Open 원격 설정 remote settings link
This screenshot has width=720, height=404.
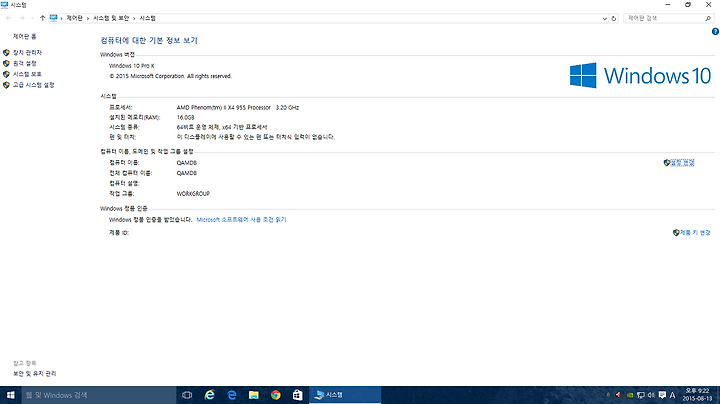click(x=25, y=63)
